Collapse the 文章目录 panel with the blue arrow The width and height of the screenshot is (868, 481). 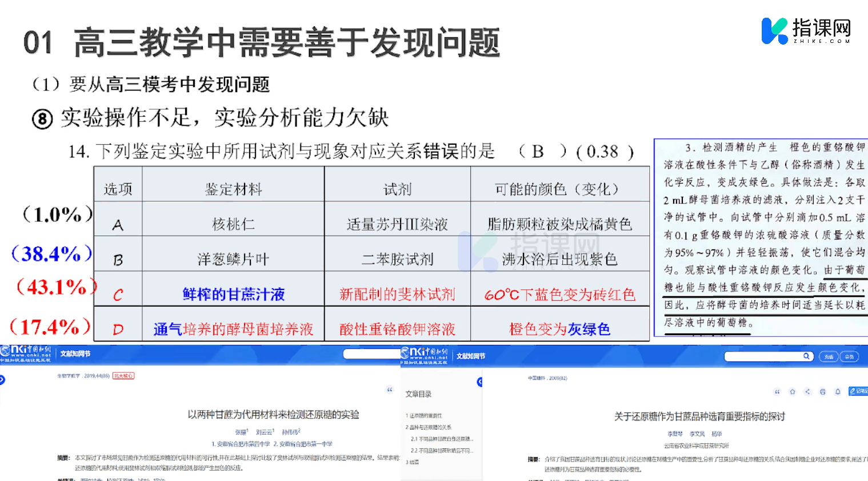[479, 382]
